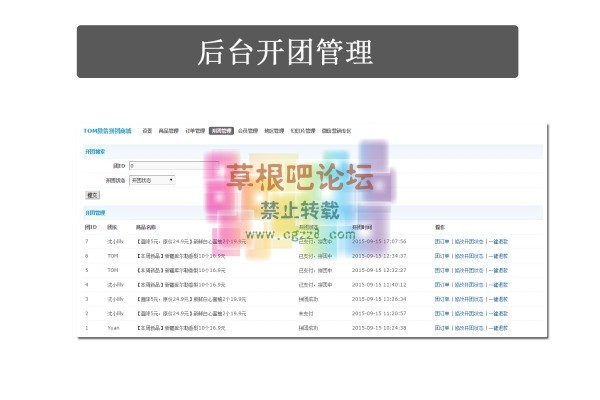Click 修改开团状态 in the 10:24:38 row

(469, 328)
